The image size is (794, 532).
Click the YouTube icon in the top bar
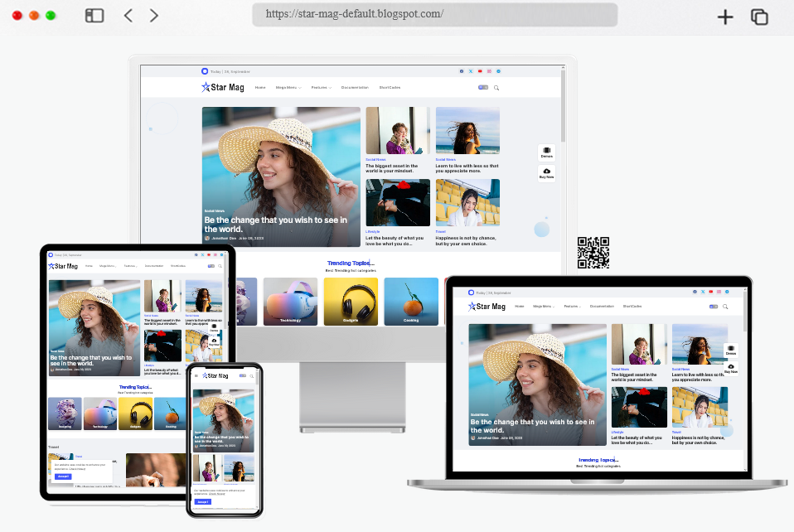(479, 71)
